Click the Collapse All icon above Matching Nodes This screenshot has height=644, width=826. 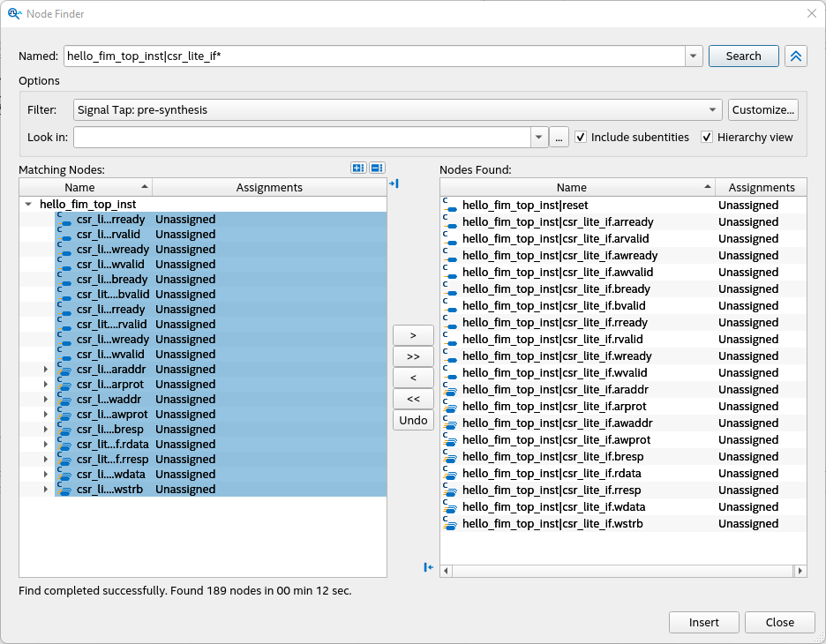(x=377, y=168)
